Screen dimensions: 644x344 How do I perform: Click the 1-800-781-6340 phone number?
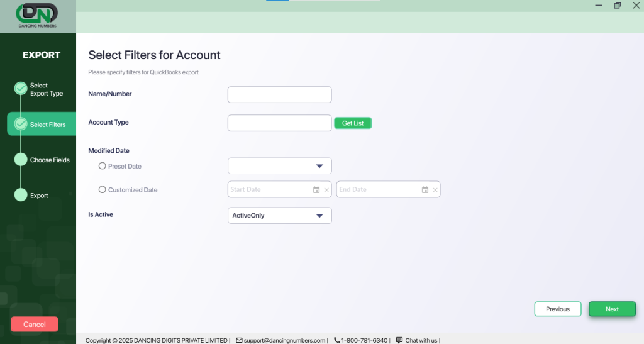364,340
